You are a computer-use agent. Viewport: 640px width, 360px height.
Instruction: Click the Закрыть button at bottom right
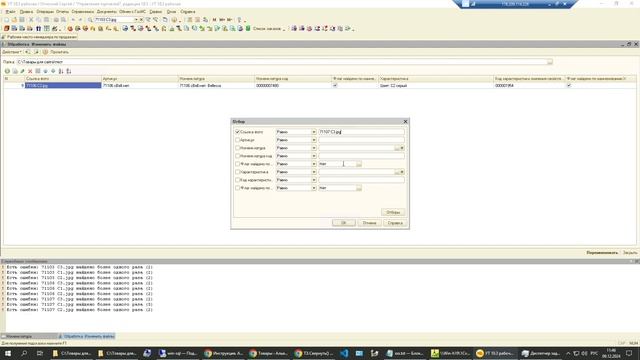pyautogui.click(x=630, y=253)
